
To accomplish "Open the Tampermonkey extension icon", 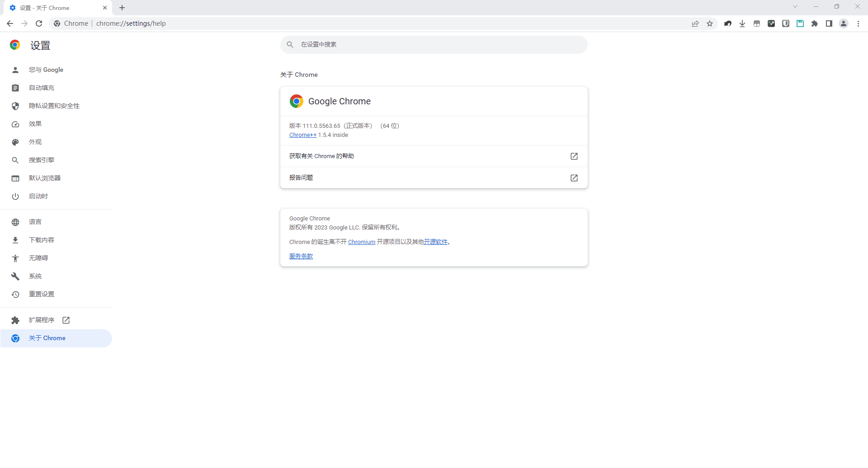I will (757, 23).
